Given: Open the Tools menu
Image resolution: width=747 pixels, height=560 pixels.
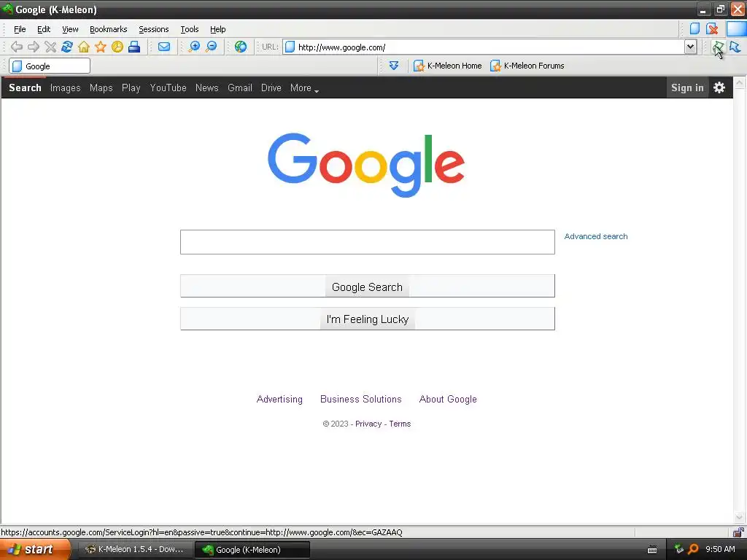Looking at the screenshot, I should 189,29.
